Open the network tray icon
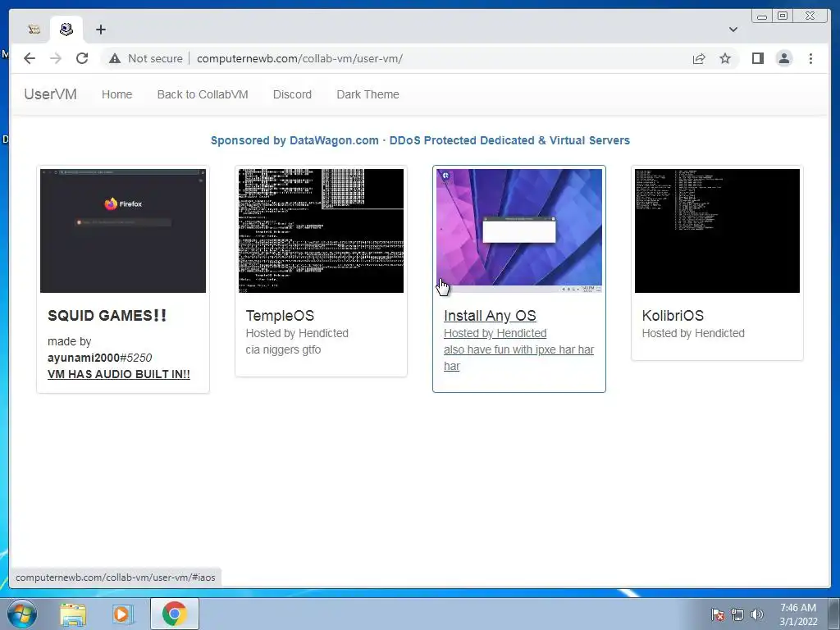Image resolution: width=840 pixels, height=630 pixels. [737, 614]
